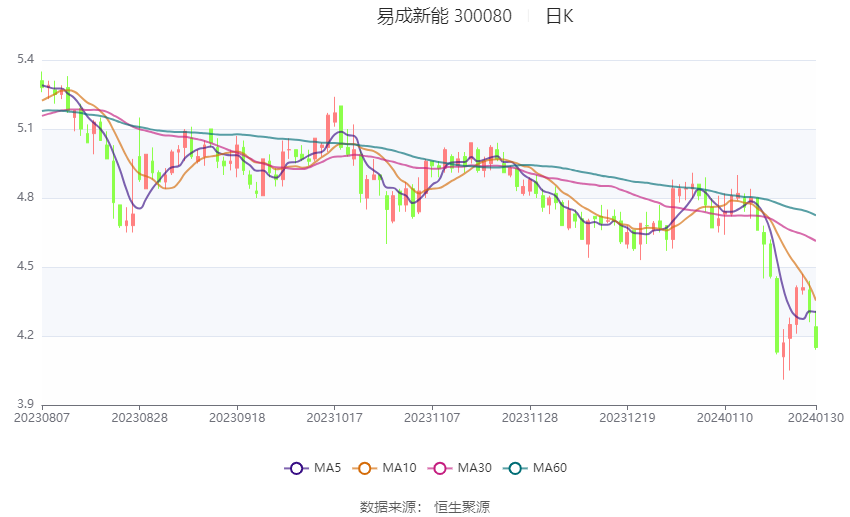Toggle the MA60 legend series
850x517 pixels.
535,468
